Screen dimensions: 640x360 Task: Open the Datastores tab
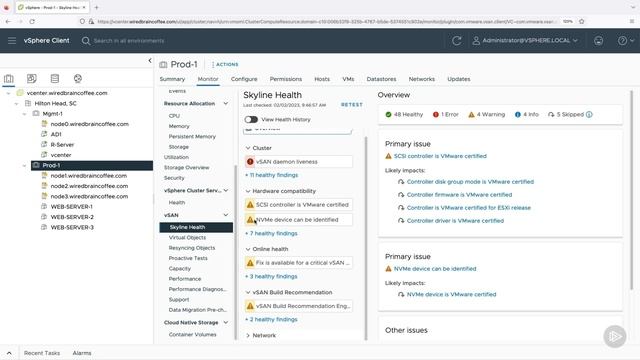coord(381,79)
